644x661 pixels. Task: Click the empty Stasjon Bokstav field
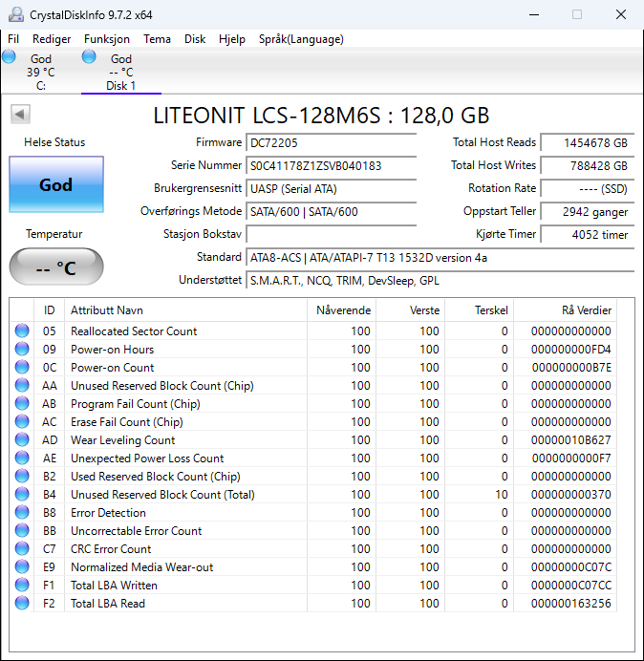tap(331, 234)
